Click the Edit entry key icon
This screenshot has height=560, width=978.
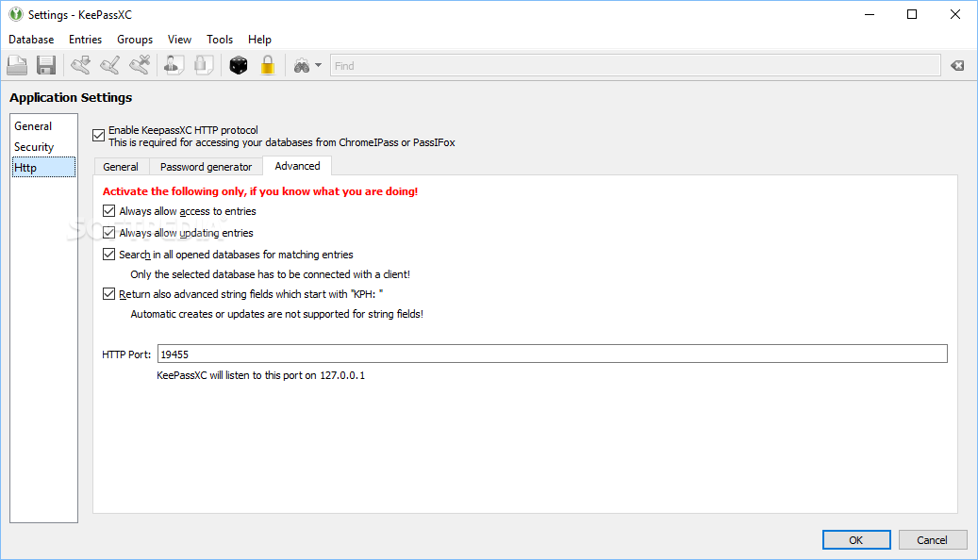pyautogui.click(x=110, y=65)
